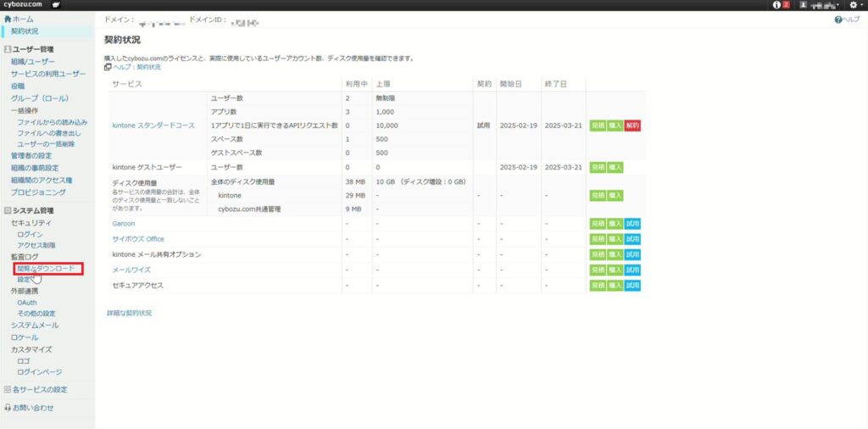The height and width of the screenshot is (429, 868).
Task: Open the user account dropdown in header
Action: point(818,5)
